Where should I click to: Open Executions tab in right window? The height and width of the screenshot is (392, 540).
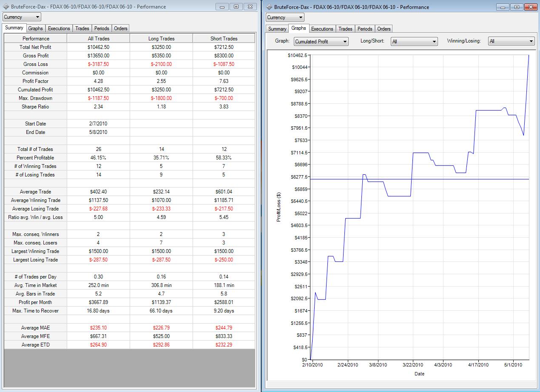click(x=322, y=29)
